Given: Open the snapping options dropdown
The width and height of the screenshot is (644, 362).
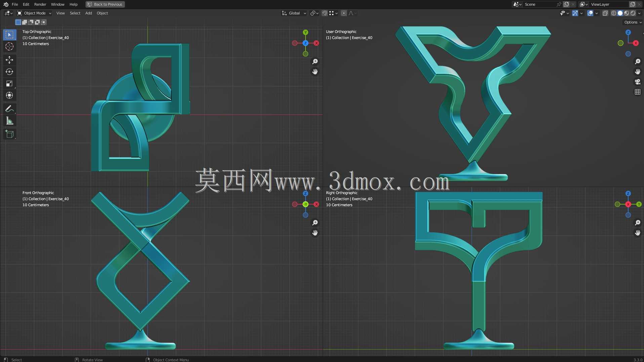Looking at the screenshot, I should tap(333, 13).
